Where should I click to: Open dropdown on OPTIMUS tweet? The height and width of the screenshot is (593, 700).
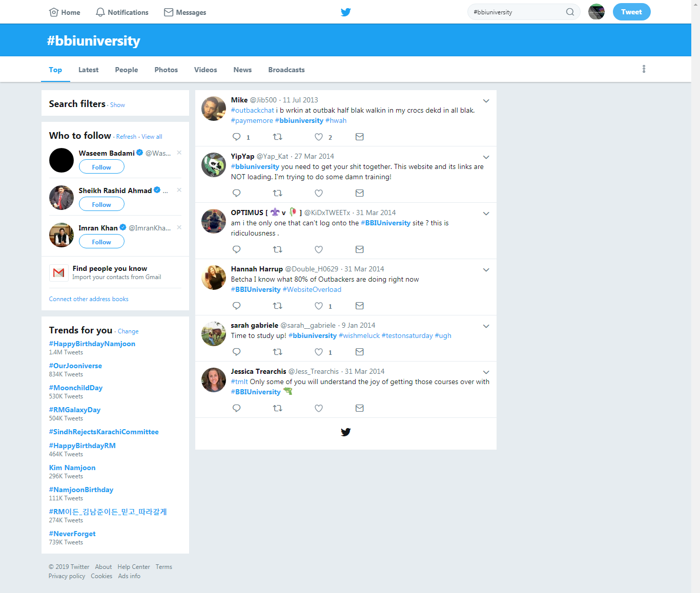pos(486,214)
